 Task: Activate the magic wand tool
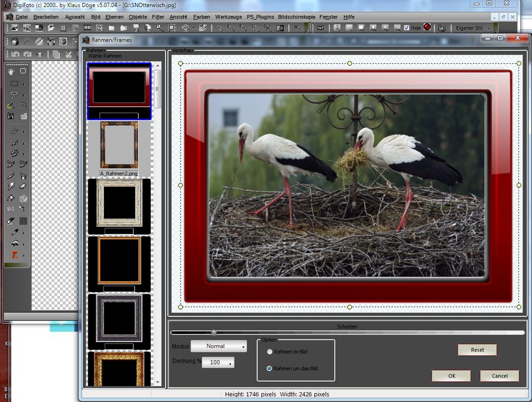[x=11, y=105]
